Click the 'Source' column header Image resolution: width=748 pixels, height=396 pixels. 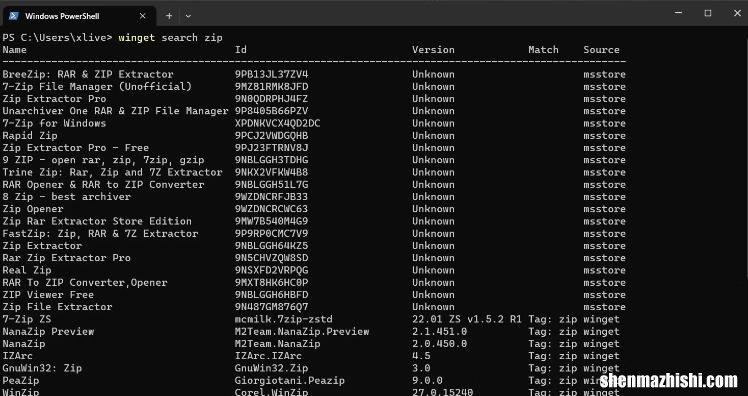pos(601,50)
